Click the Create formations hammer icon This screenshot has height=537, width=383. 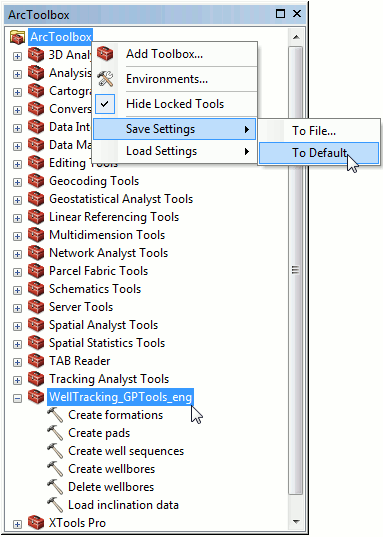coord(55,415)
